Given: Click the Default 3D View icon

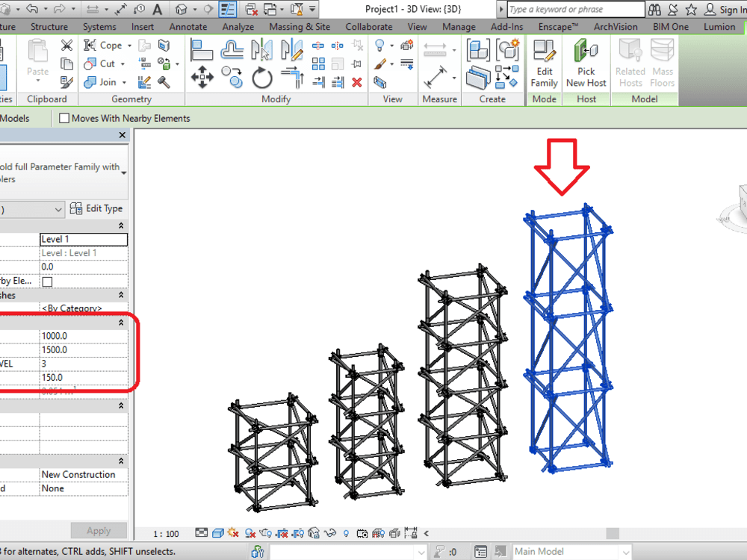Looking at the screenshot, I should (x=181, y=9).
